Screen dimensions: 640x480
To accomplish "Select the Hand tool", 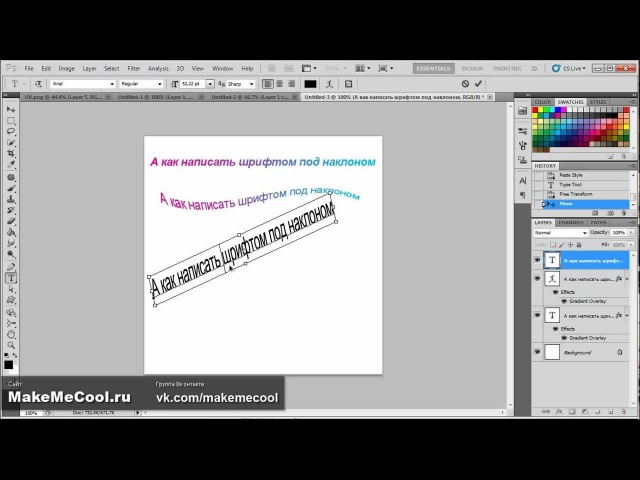I will pos(11,334).
